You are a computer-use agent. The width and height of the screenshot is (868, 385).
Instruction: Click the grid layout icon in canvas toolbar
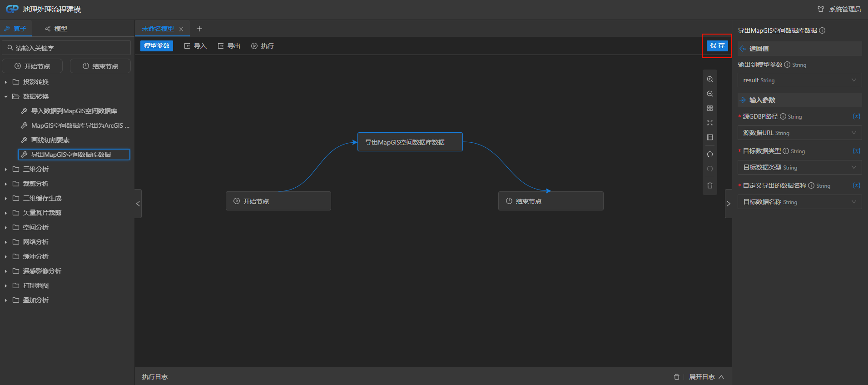(x=710, y=108)
